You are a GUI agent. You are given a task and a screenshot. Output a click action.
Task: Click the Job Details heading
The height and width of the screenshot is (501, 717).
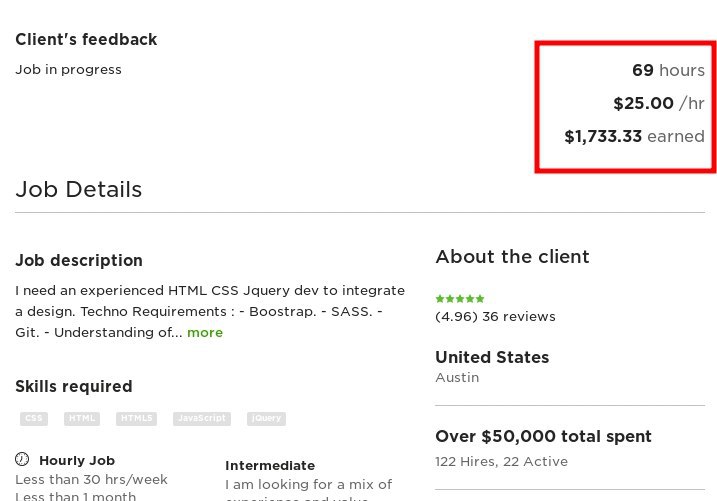(x=79, y=189)
